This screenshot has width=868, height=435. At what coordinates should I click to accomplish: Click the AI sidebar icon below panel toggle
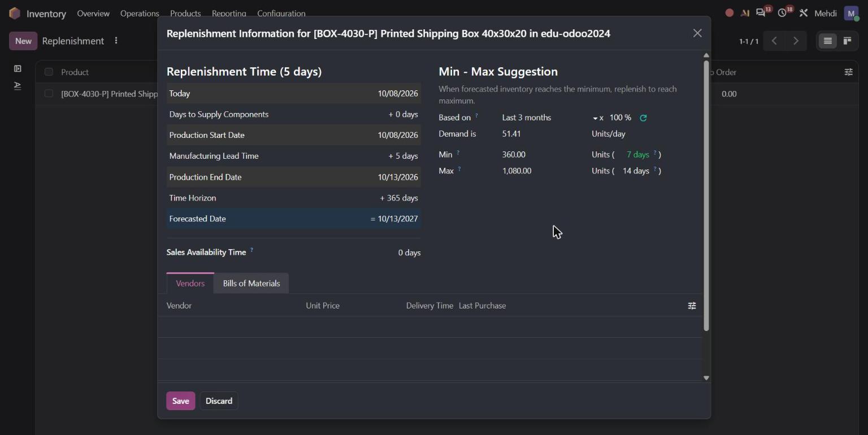18,86
